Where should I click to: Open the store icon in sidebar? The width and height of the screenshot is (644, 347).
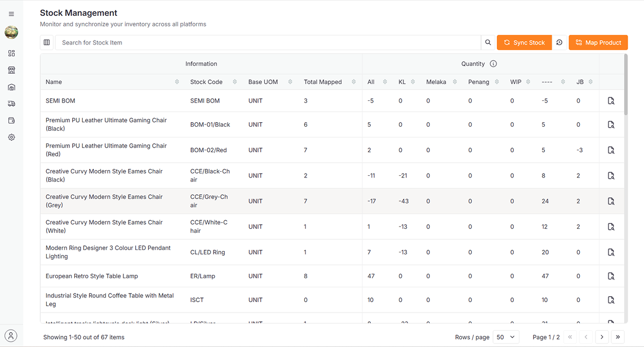pos(11,70)
